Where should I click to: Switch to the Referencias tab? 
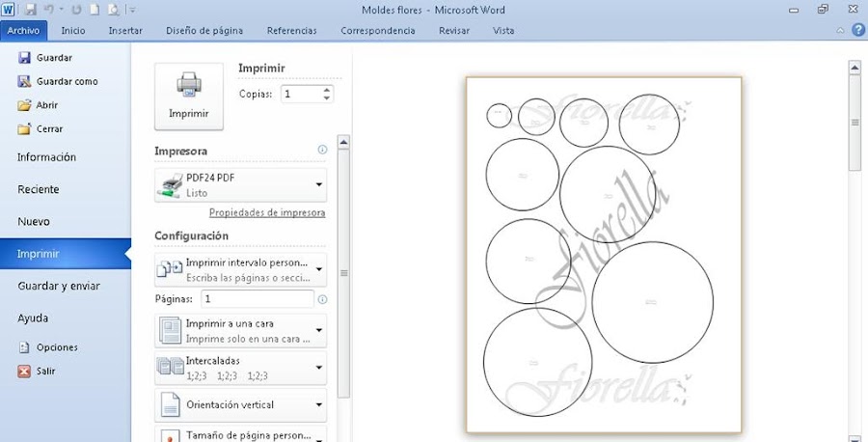tap(291, 31)
